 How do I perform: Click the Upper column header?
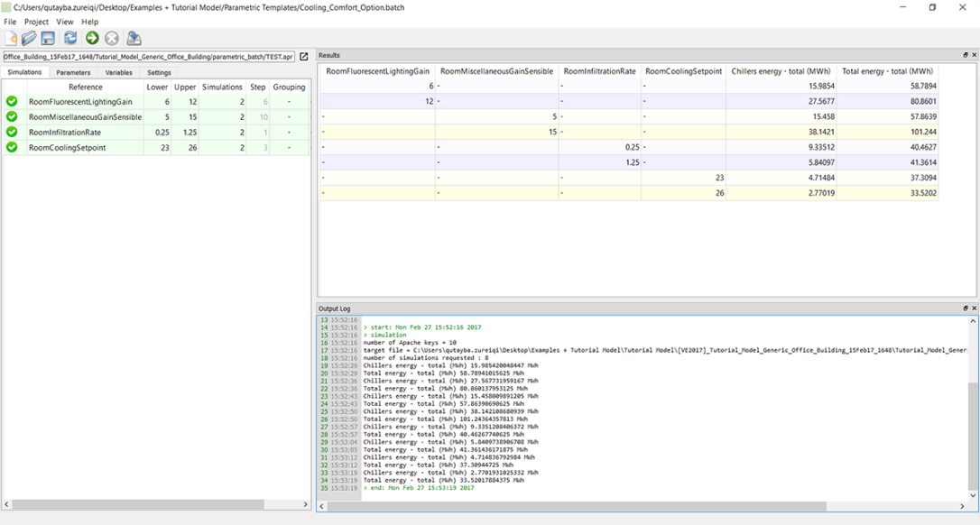click(x=185, y=87)
